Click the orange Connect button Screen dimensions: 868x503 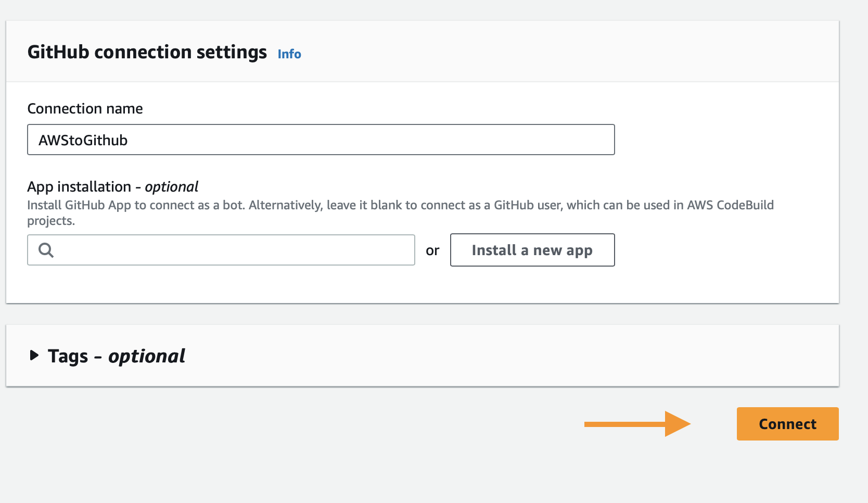click(787, 424)
